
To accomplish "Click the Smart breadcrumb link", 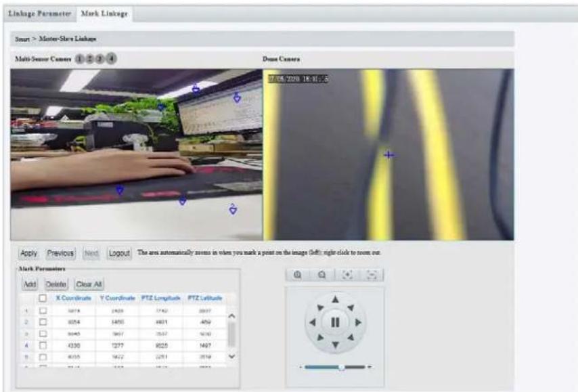I will coord(22,39).
